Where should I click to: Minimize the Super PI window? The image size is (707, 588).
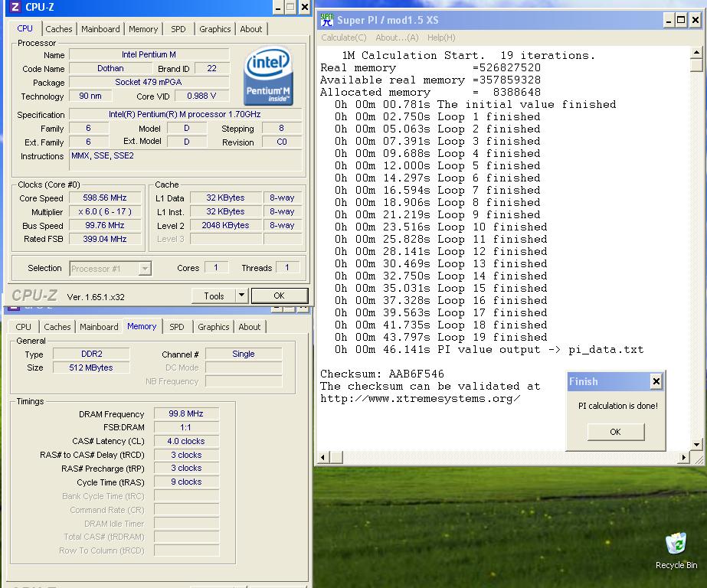[669, 20]
